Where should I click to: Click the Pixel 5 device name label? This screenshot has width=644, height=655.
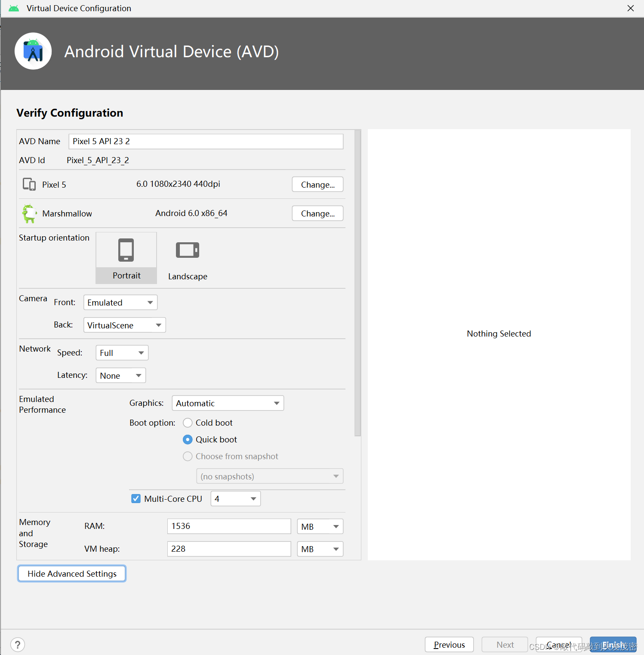coord(54,185)
